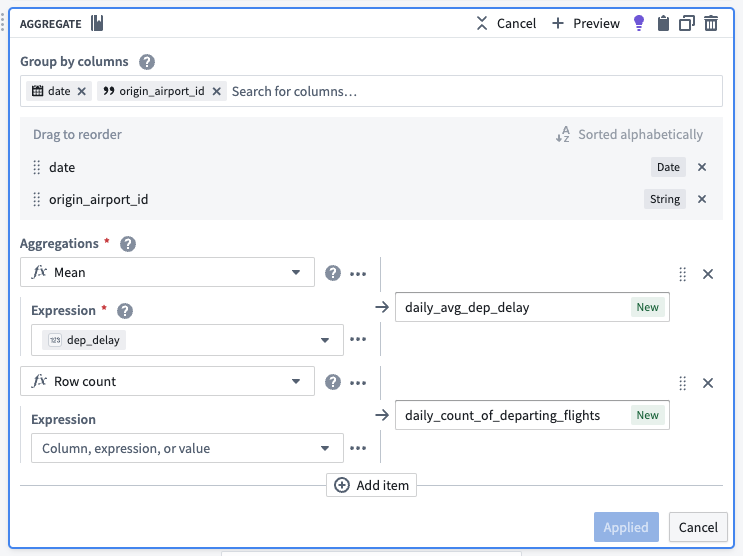This screenshot has height=556, width=743.
Task: Open the Row count function dropdown
Action: [x=167, y=381]
